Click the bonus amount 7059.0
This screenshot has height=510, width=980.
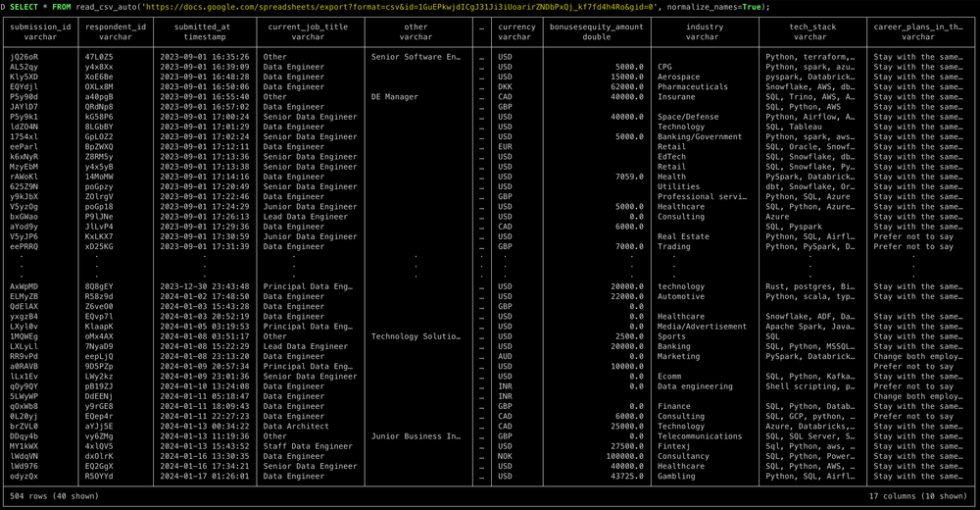pos(629,178)
